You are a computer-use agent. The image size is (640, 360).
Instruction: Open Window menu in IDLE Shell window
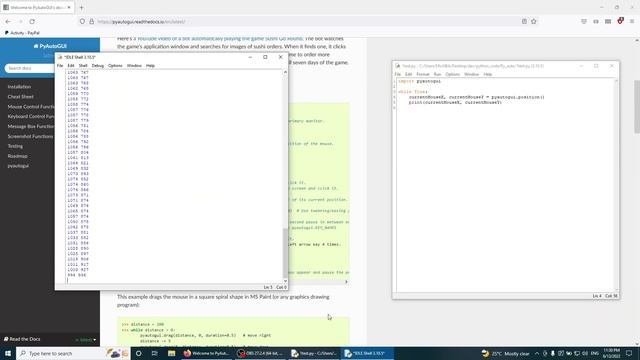134,65
